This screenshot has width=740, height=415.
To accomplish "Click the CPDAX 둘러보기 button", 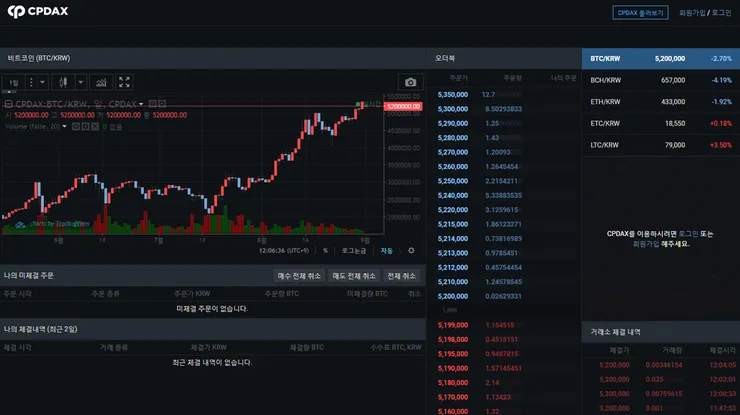I will tap(640, 13).
